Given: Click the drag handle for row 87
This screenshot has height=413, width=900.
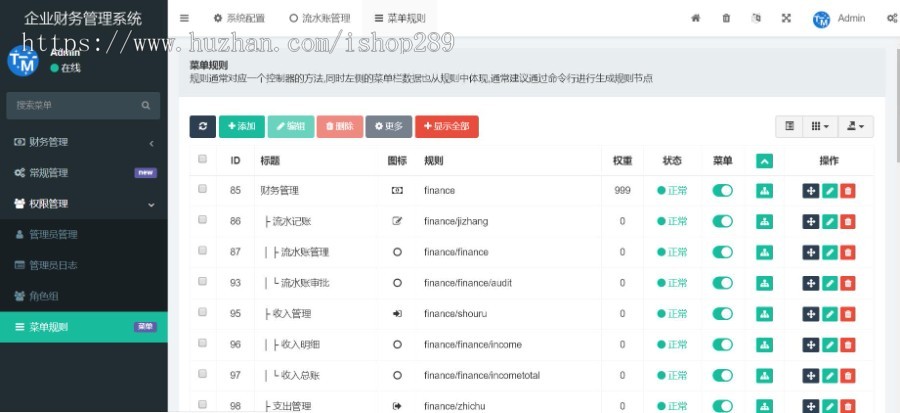Looking at the screenshot, I should (x=811, y=252).
